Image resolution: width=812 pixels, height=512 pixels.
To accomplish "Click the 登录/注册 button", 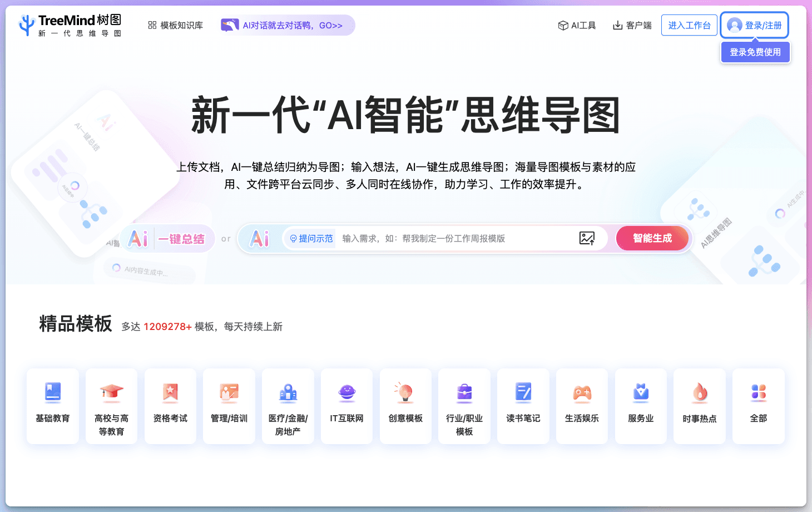I will point(754,26).
